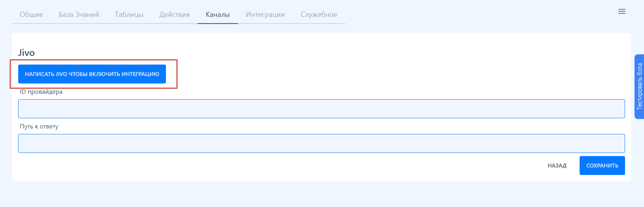Click the НАЗАД button
Screen dimensions: 644x207
[557, 166]
